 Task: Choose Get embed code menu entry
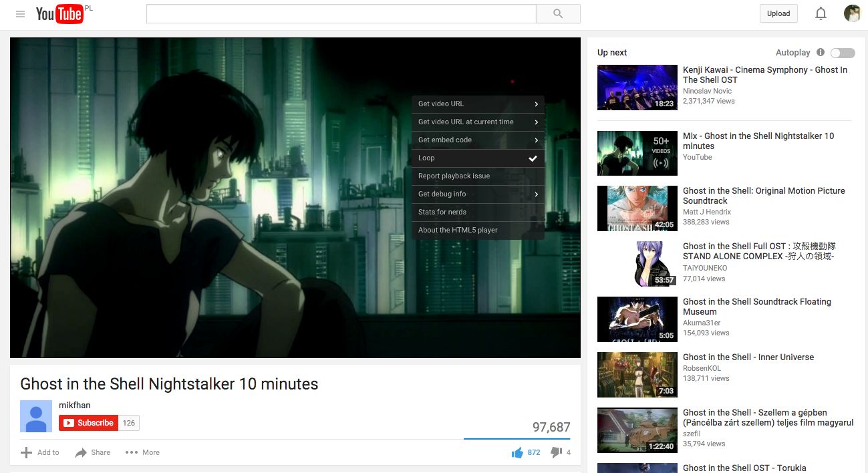pos(478,140)
